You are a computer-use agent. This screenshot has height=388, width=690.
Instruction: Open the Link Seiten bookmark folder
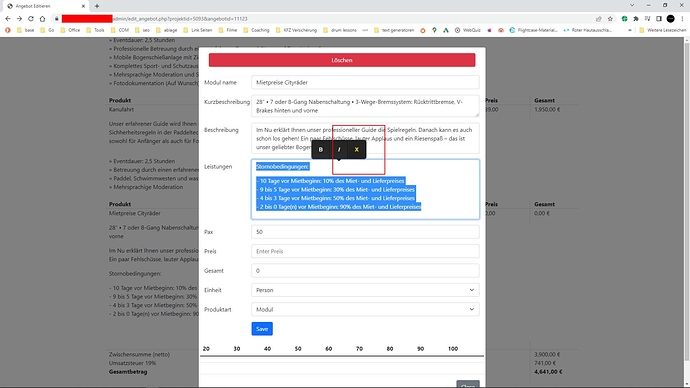point(198,30)
